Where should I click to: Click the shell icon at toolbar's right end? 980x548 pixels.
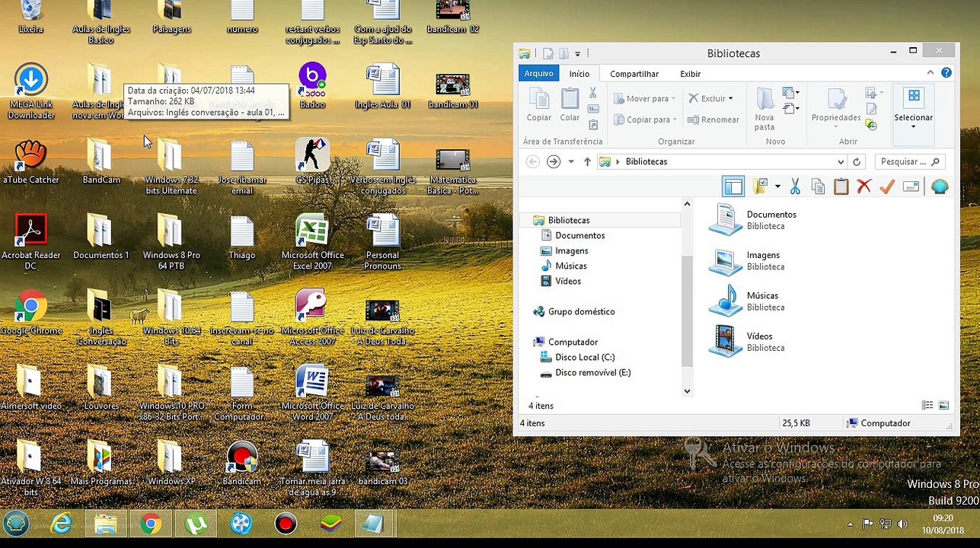(x=940, y=186)
